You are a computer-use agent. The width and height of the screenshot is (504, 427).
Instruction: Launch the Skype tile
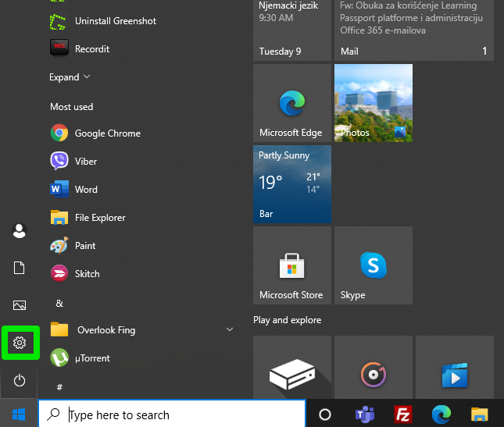(x=374, y=265)
